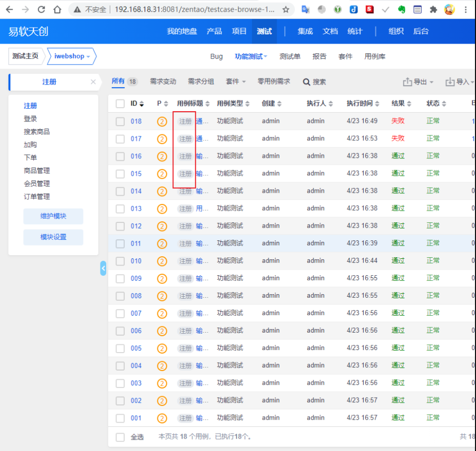Viewport: 476px width, 451px height.
Task: Tick the checkbox for case 018
Action: point(120,121)
